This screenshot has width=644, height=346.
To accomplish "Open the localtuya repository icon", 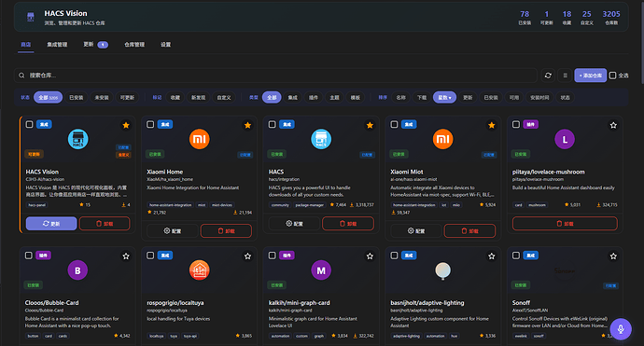I will coord(199,270).
